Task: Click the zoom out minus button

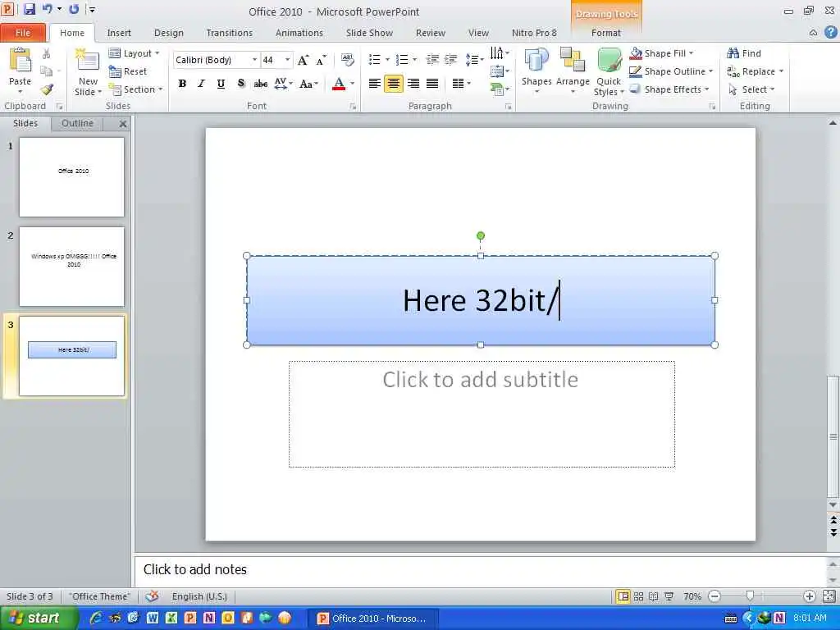Action: click(714, 596)
